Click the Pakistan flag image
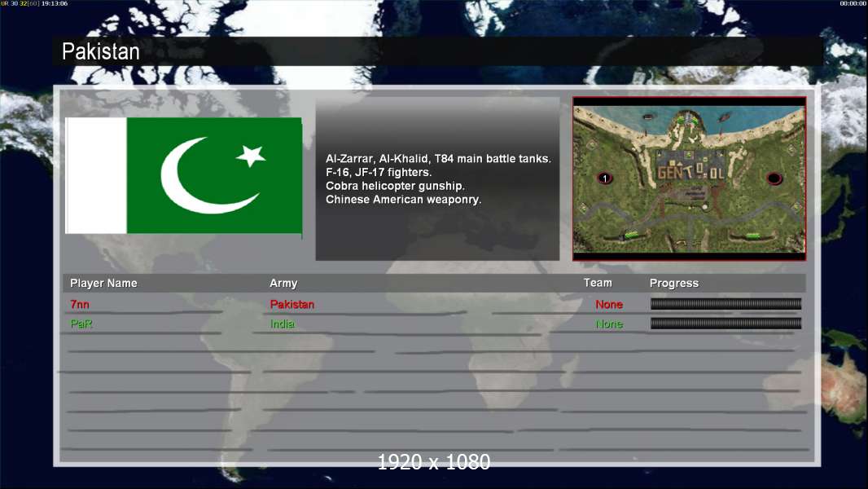Viewport: 868px width, 489px height. tap(184, 175)
